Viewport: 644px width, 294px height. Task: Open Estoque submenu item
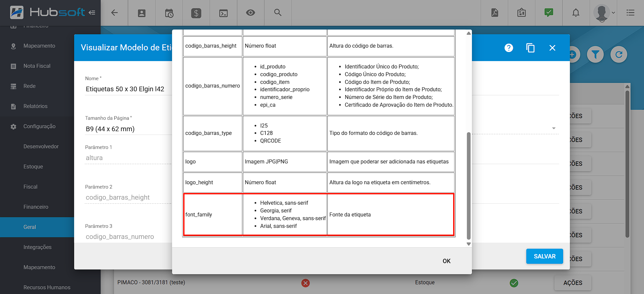33,167
